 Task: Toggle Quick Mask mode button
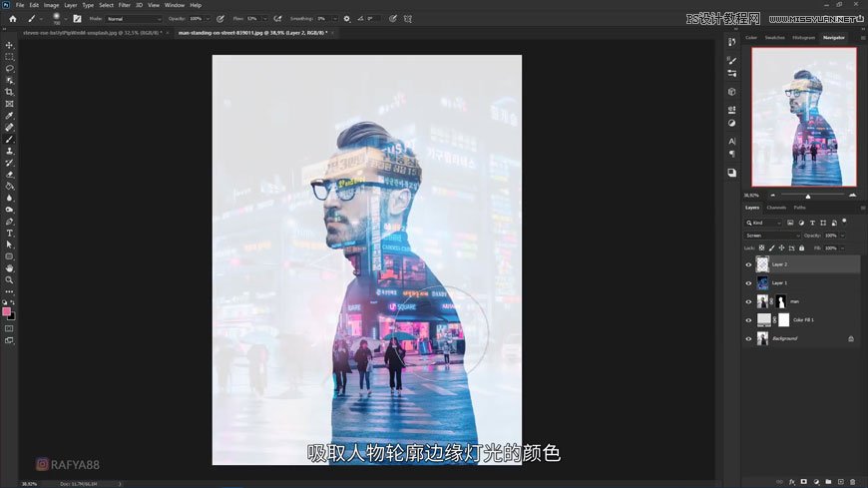click(9, 328)
